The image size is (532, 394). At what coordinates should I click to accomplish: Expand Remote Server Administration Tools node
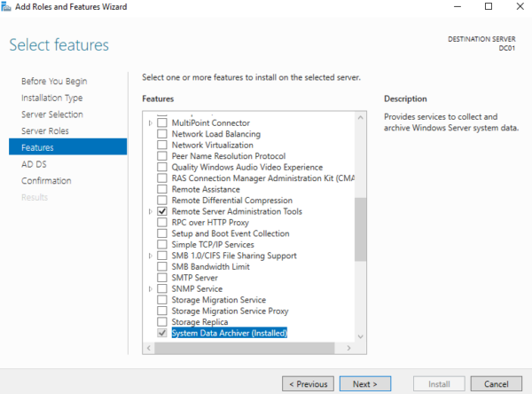coord(151,212)
